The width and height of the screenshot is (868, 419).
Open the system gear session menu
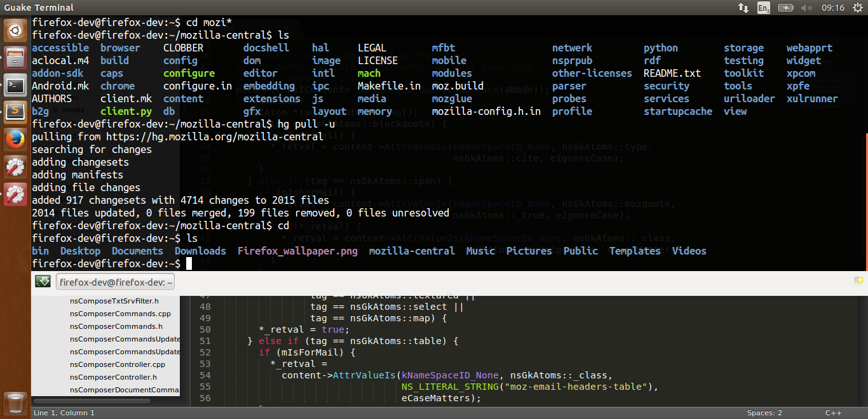857,8
